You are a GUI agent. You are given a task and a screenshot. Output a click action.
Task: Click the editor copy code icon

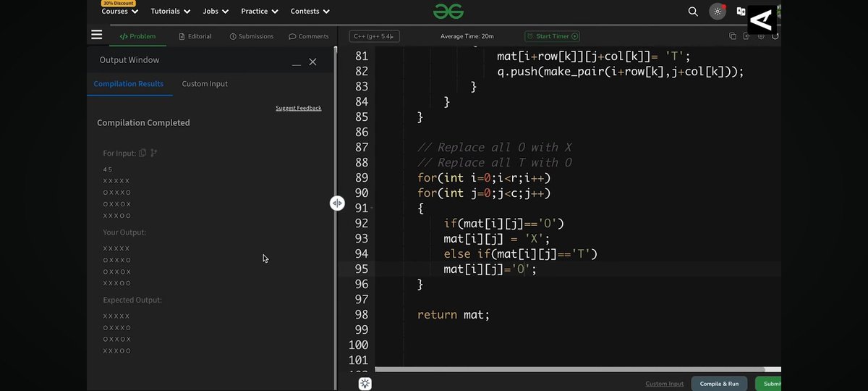733,36
